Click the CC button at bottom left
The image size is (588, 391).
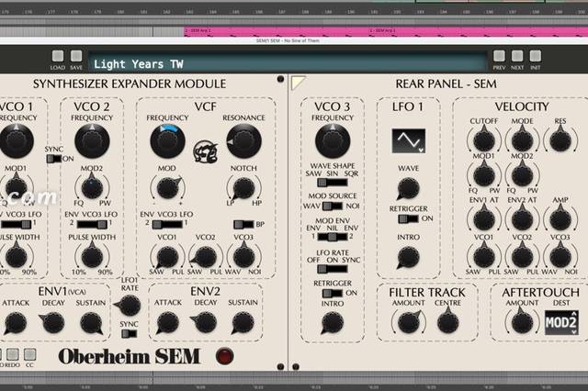29,354
